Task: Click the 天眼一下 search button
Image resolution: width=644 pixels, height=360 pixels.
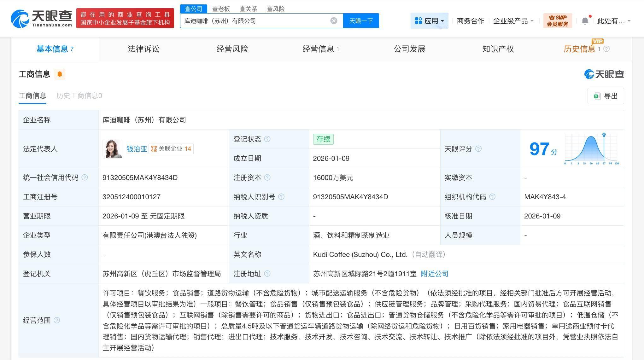Action: 361,21
